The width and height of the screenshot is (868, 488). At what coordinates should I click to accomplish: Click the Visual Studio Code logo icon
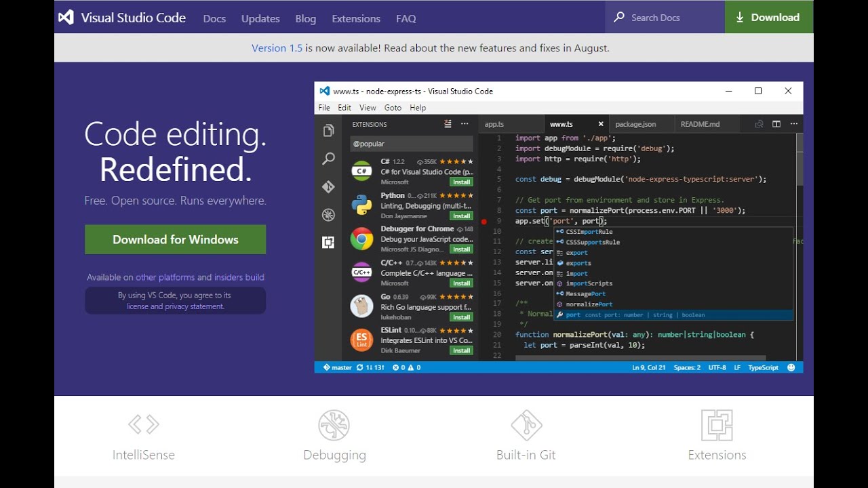(x=66, y=18)
